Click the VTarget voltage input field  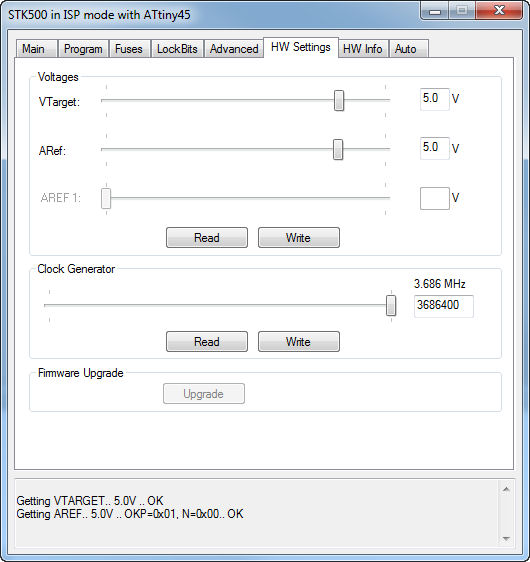click(x=435, y=99)
